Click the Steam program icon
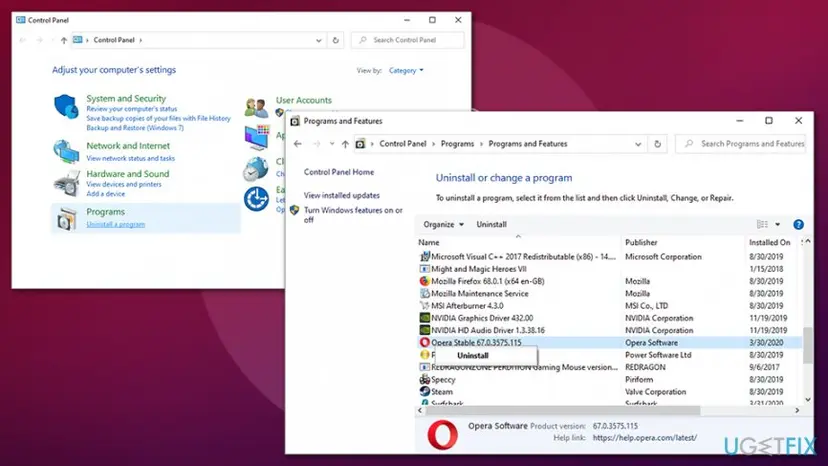Viewport: 828px width, 466px height. click(425, 392)
